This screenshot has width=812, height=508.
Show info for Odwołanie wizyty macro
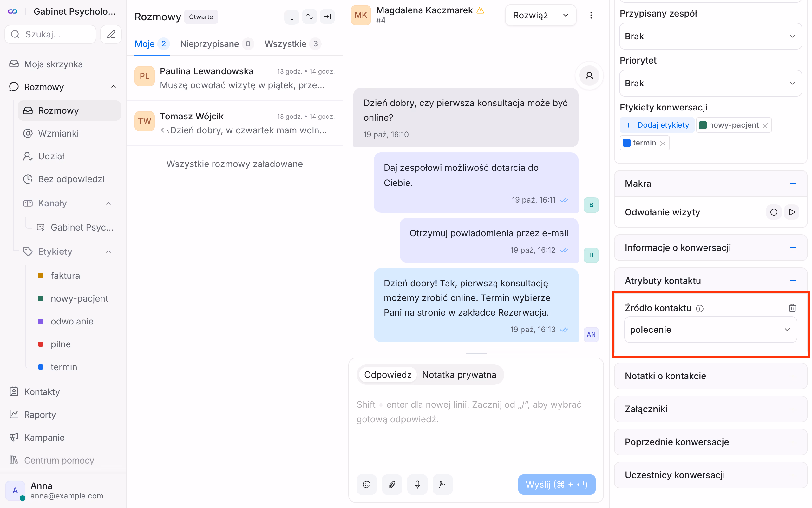(774, 212)
